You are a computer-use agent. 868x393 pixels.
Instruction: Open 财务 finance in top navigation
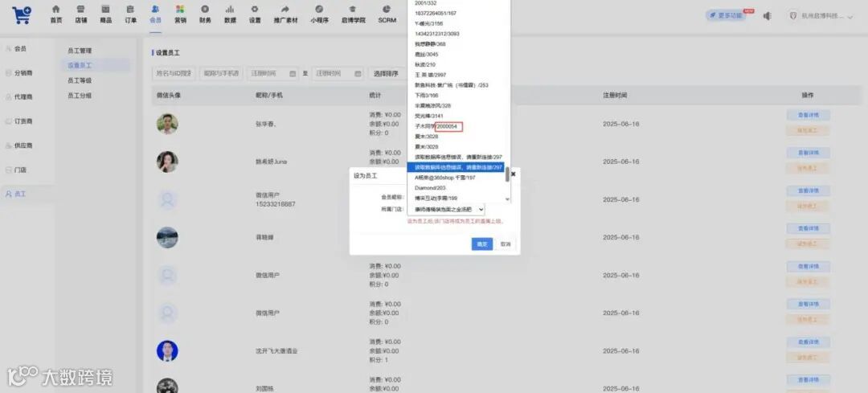[x=205, y=14]
